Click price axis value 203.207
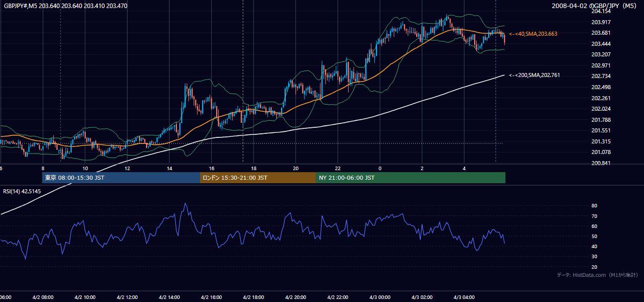The width and height of the screenshot is (644, 302). tap(601, 55)
